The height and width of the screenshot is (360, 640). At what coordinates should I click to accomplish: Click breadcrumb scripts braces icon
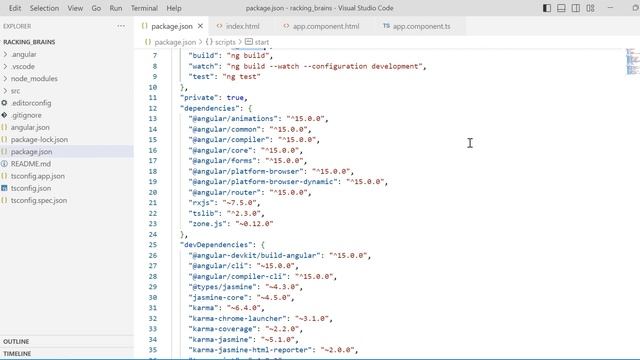point(209,42)
